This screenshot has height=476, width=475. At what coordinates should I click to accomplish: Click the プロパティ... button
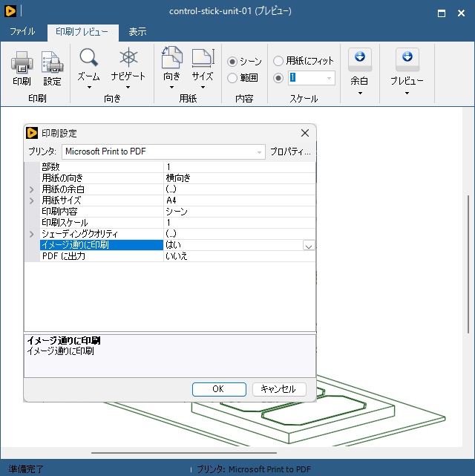click(290, 151)
